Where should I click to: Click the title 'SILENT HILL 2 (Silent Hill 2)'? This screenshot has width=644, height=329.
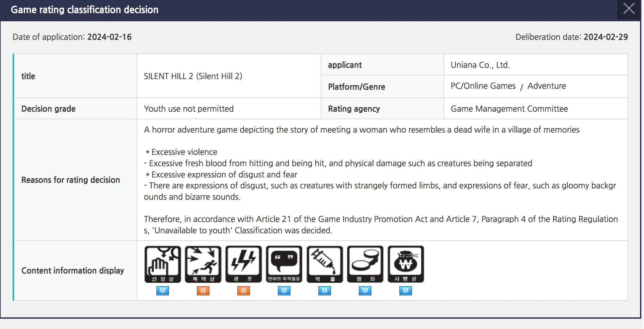point(193,76)
